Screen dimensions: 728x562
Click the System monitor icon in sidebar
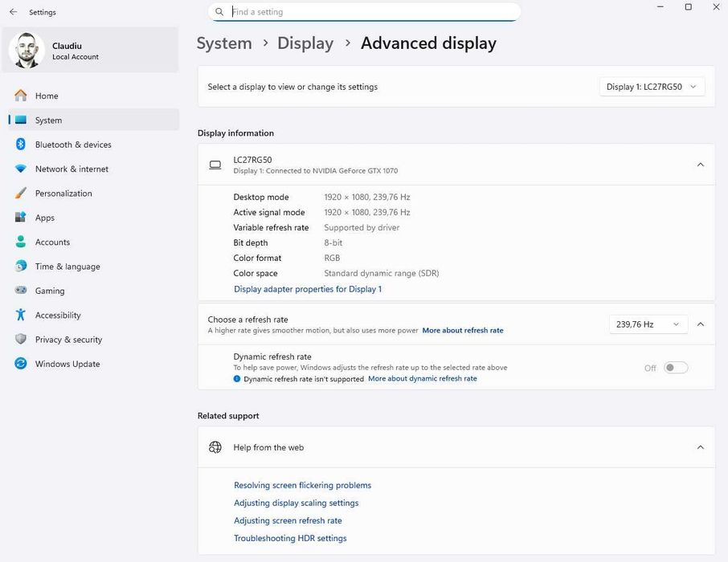(20, 120)
